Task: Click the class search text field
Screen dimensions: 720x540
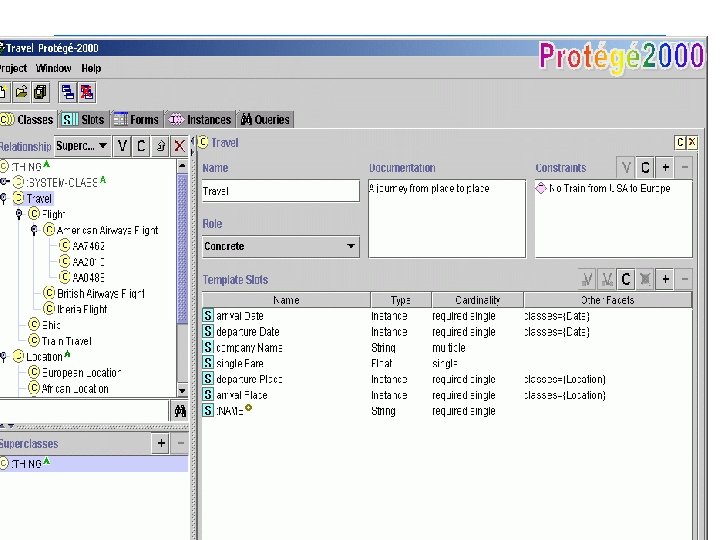Action: [x=84, y=411]
